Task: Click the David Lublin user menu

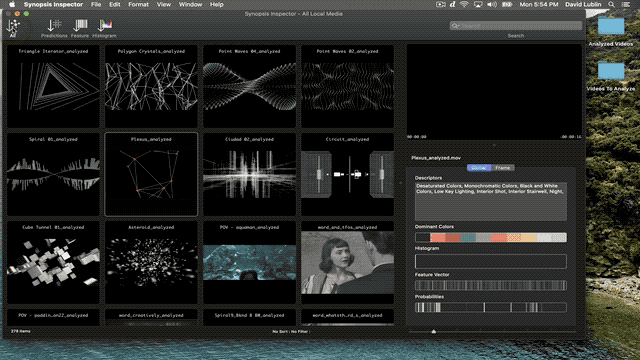Action: [583, 4]
